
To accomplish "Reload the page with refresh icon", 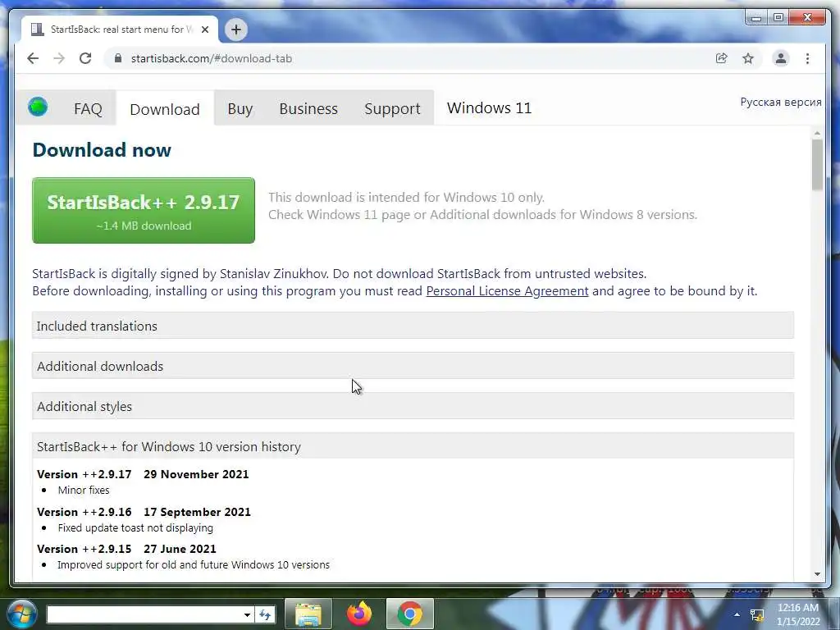I will tap(85, 58).
